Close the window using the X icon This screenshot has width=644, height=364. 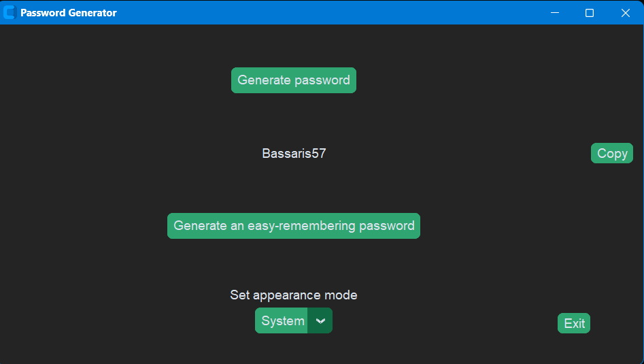(x=625, y=13)
